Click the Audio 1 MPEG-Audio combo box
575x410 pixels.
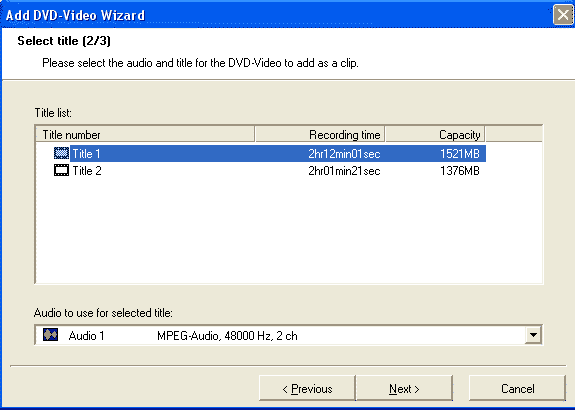click(289, 335)
